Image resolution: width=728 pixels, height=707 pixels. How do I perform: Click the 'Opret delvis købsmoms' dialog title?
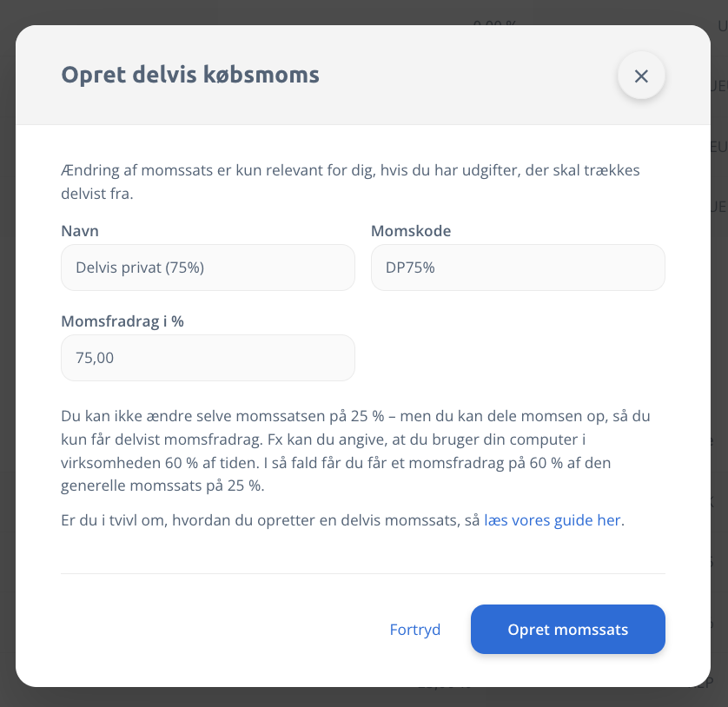[x=190, y=75]
